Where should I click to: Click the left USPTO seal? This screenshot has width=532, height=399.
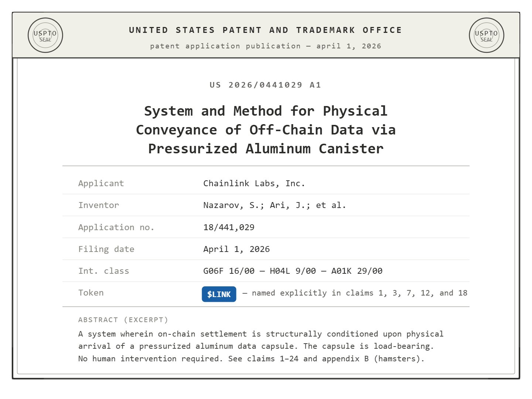pyautogui.click(x=45, y=35)
